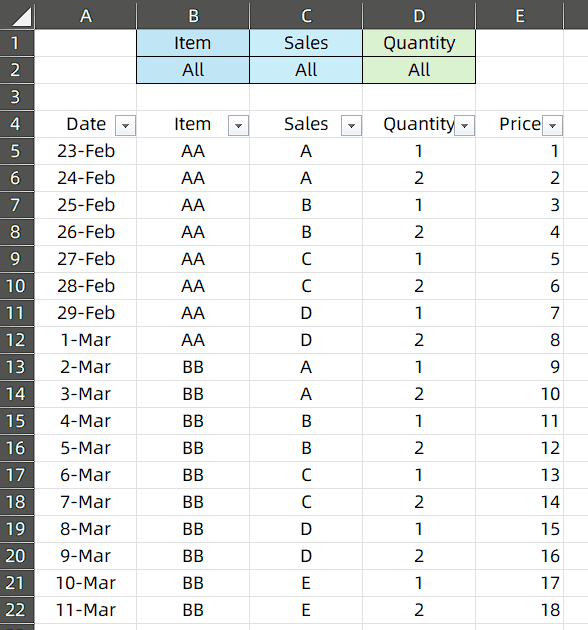
Task: Select empty cell E2
Action: (520, 70)
